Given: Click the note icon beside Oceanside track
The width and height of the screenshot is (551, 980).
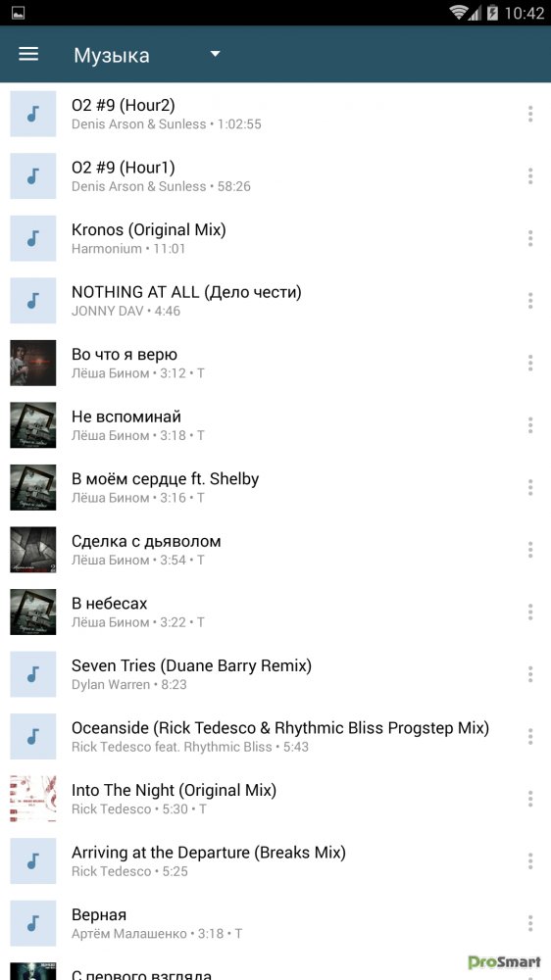Looking at the screenshot, I should [x=33, y=737].
